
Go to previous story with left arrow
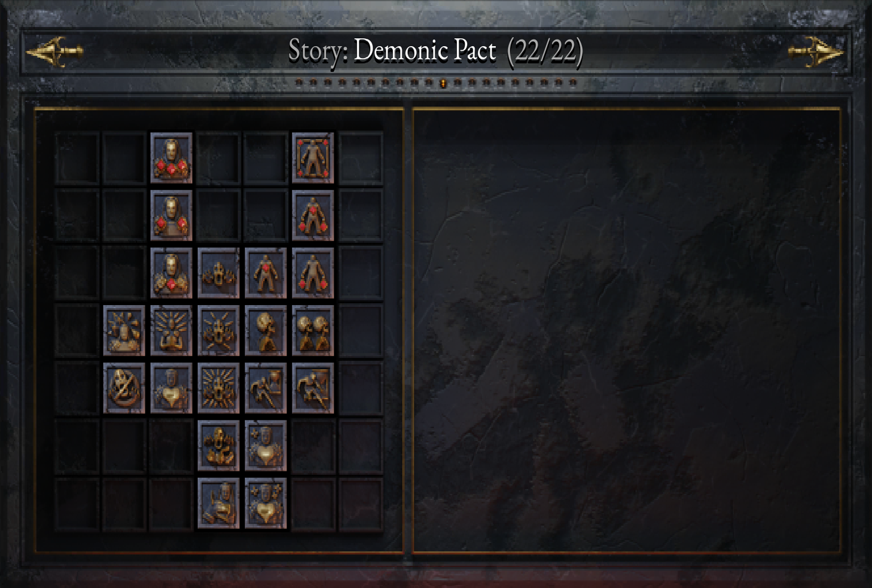tap(54, 51)
